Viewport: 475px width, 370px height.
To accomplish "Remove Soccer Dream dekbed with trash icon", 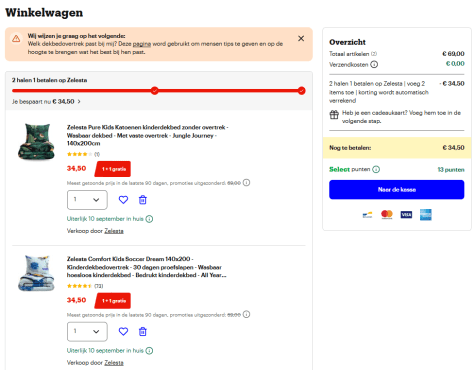I will (x=143, y=332).
